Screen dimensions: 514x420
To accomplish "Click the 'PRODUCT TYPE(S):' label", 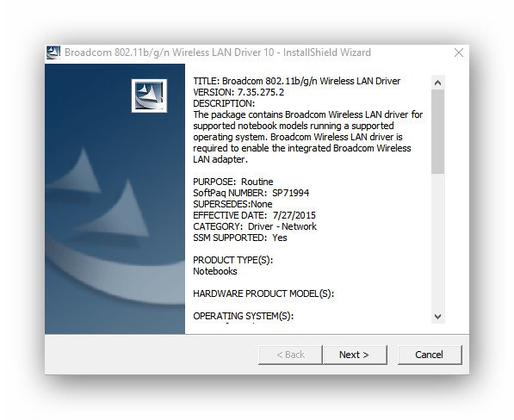I will pyautogui.click(x=233, y=260).
